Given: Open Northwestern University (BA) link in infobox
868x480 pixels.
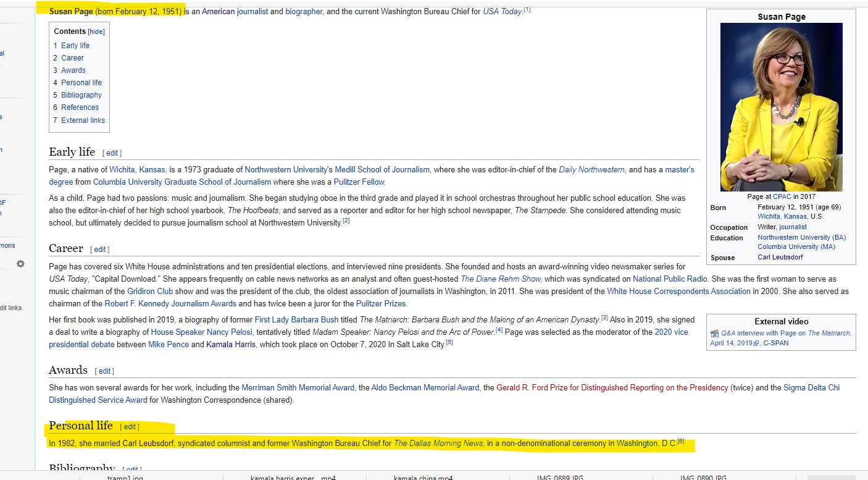Looking at the screenshot, I should tap(801, 238).
